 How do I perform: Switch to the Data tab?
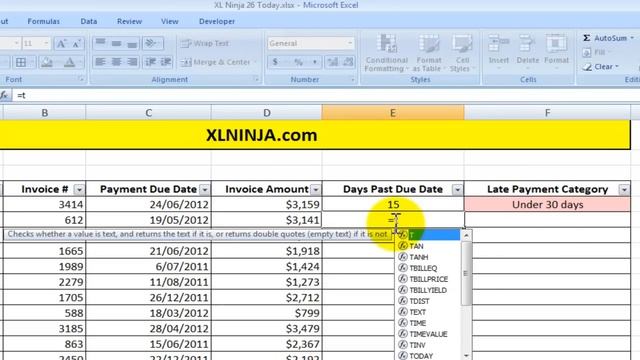(89, 21)
